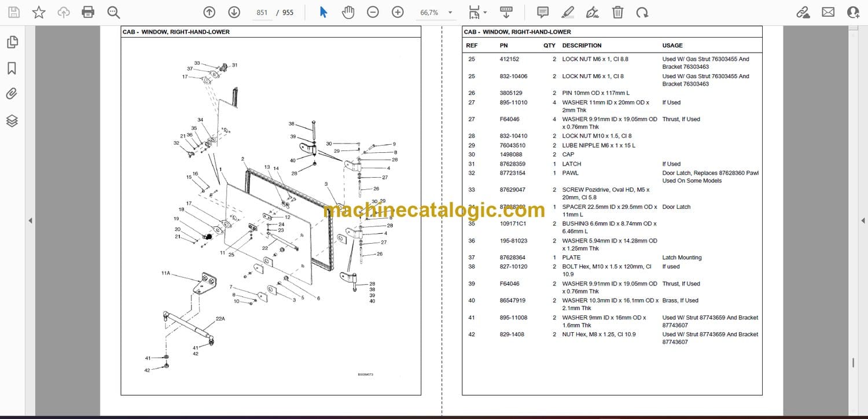This screenshot has height=419, width=868.
Task: Click the 'Latch Mounting' usage text
Action: (682, 258)
